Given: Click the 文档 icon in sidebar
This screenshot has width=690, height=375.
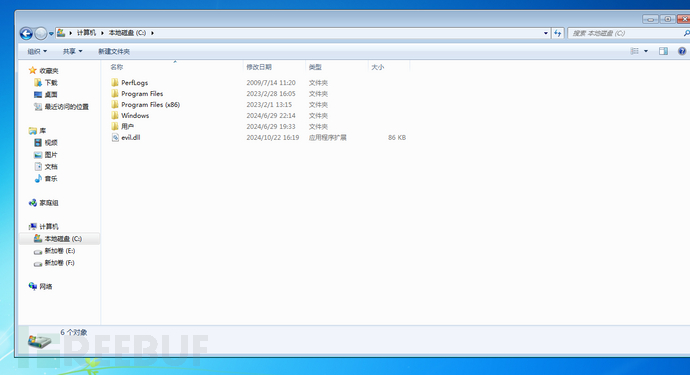Looking at the screenshot, I should pos(38,166).
